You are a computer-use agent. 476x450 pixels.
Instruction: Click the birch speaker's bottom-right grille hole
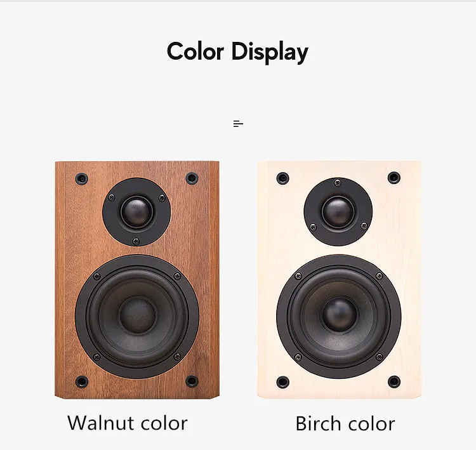coord(394,381)
